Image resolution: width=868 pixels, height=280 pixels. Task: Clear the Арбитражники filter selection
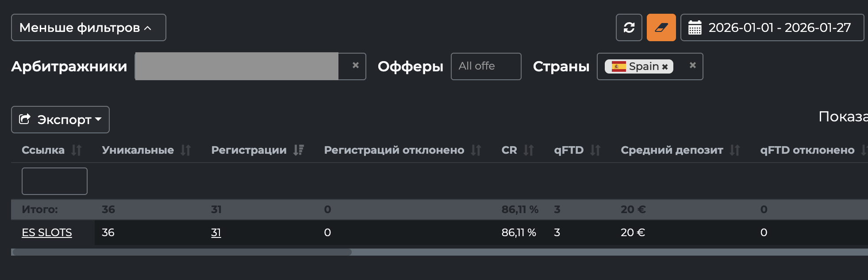(355, 66)
